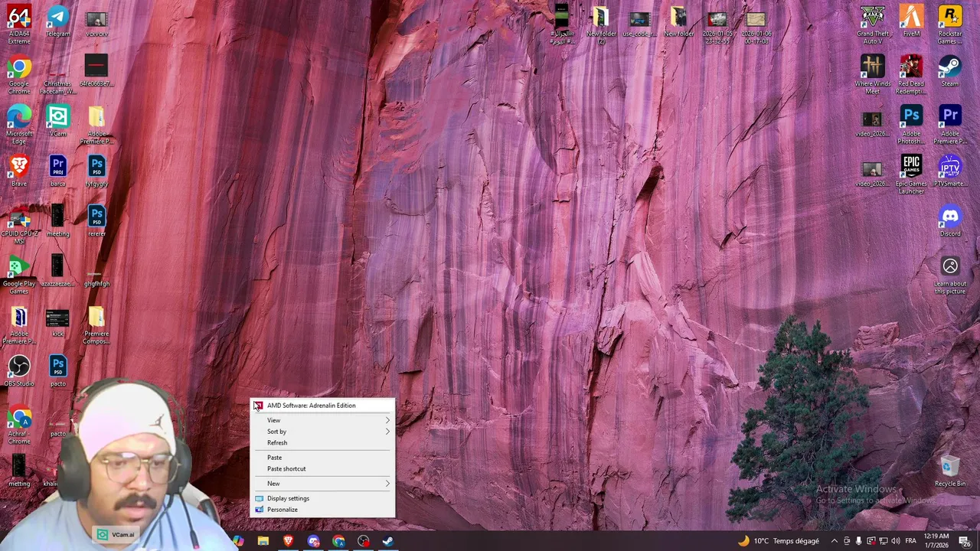This screenshot has width=980, height=551.
Task: Open the volume control in tray
Action: 895,541
